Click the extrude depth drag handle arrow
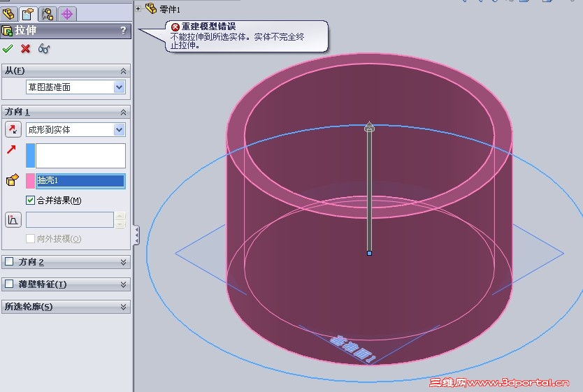The image size is (583, 392). click(369, 126)
